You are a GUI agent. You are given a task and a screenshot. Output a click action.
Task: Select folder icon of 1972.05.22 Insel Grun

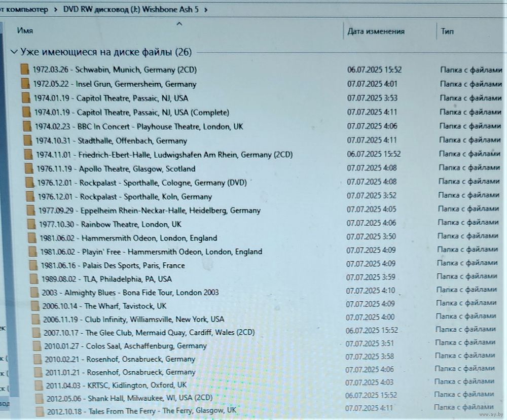[x=25, y=84]
